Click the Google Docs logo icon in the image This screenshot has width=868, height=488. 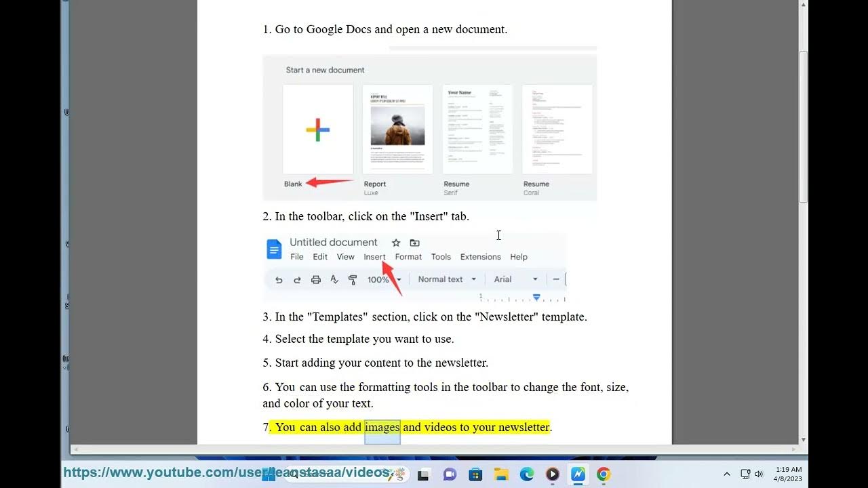(x=274, y=249)
